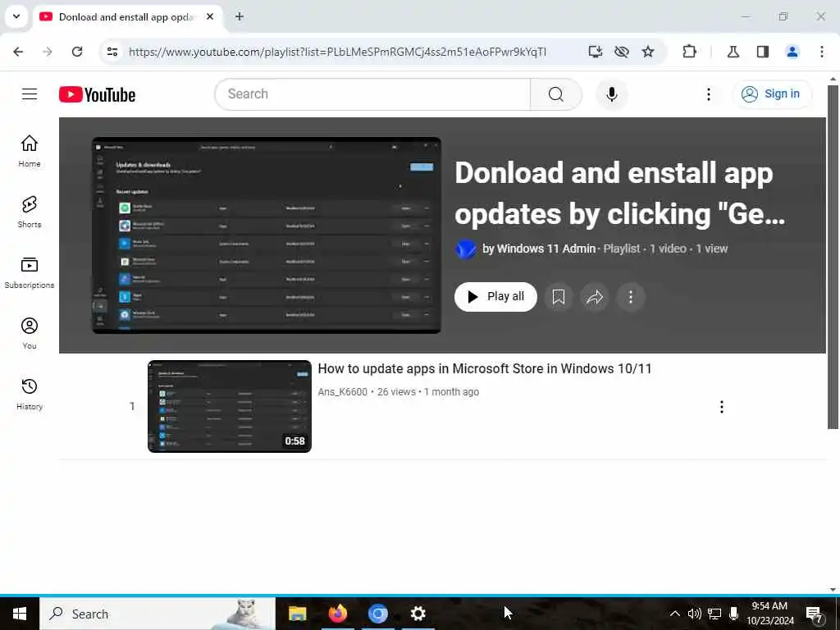The height and width of the screenshot is (630, 840).
Task: Click the YouTube search field
Action: 372,94
